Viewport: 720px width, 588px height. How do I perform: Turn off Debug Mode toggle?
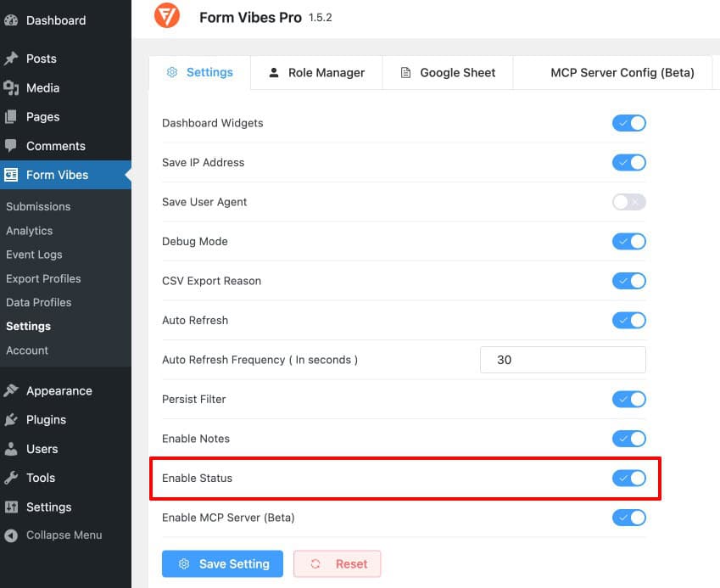click(x=629, y=241)
